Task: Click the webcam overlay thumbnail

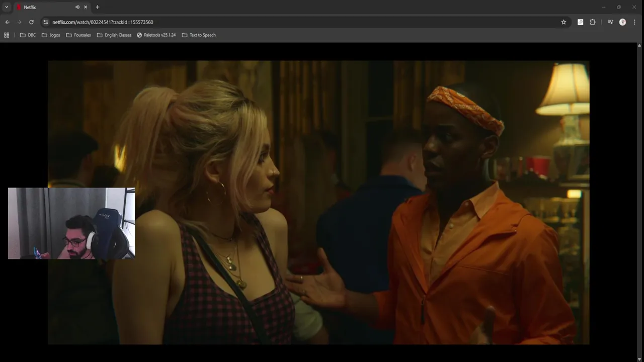Action: click(71, 223)
